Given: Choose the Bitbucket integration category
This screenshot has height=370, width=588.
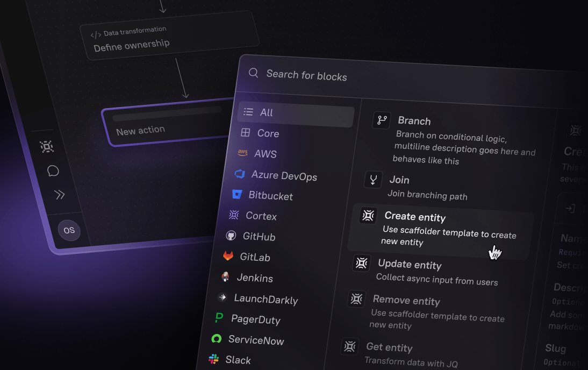Looking at the screenshot, I should (270, 196).
